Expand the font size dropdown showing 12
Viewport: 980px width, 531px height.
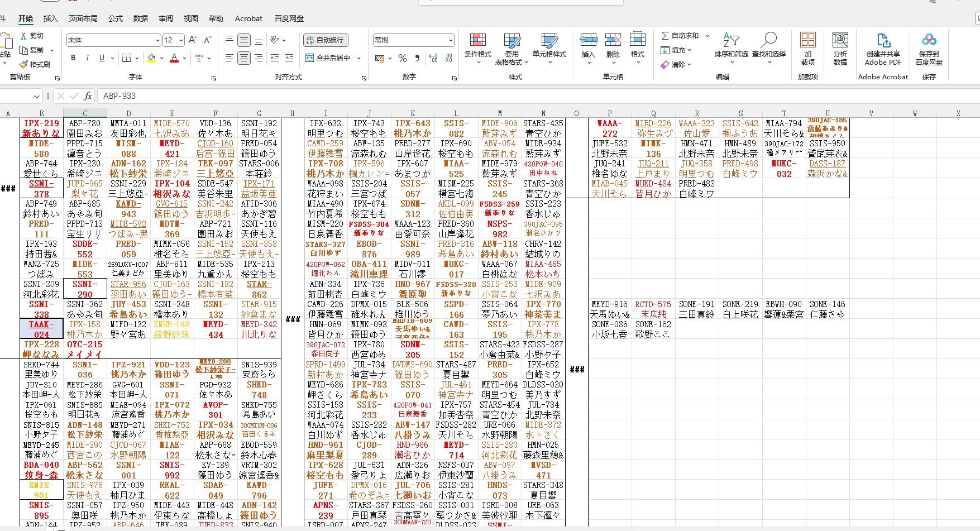point(181,40)
